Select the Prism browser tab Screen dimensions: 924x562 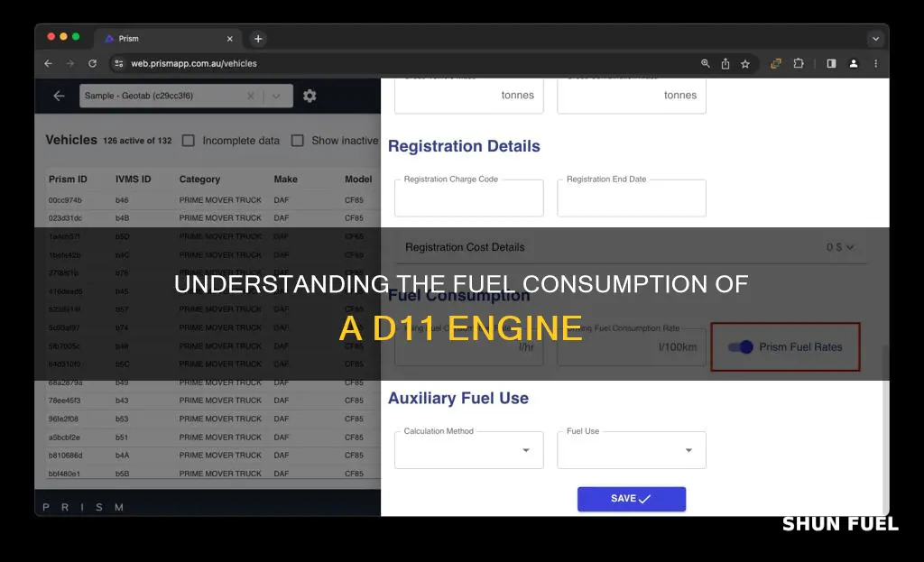click(168, 39)
